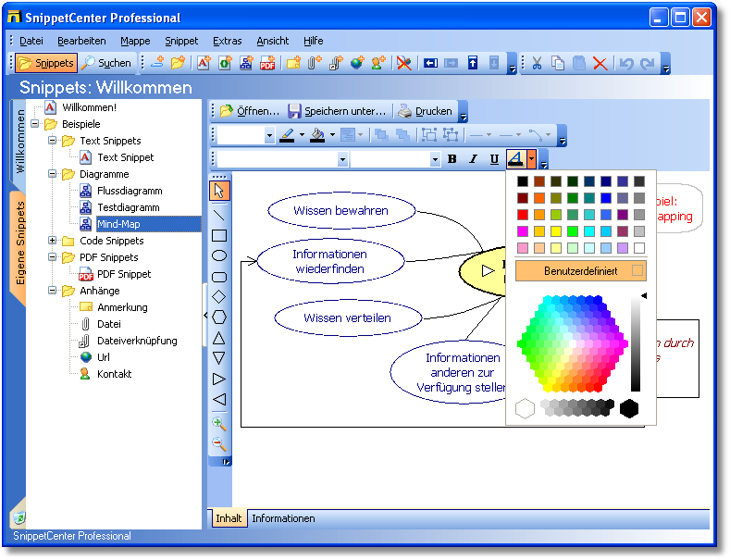The width and height of the screenshot is (730, 560).
Task: Click the fill color bucket icon
Action: click(x=317, y=135)
